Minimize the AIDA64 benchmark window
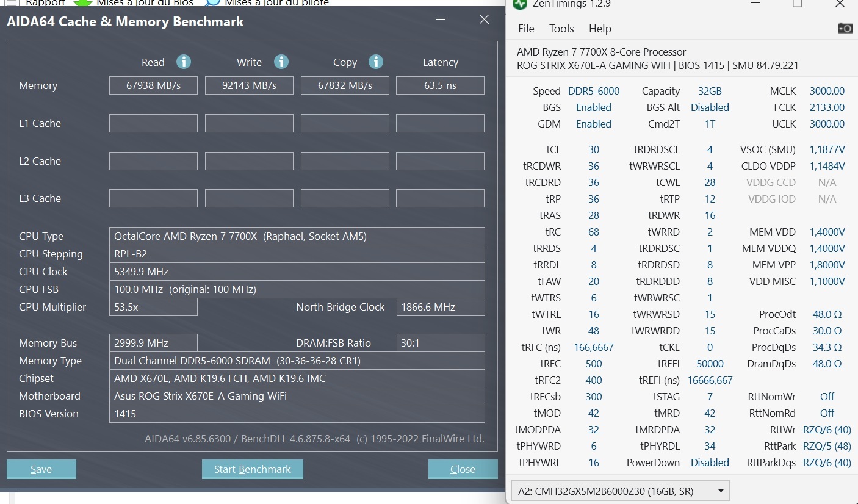 [x=441, y=20]
